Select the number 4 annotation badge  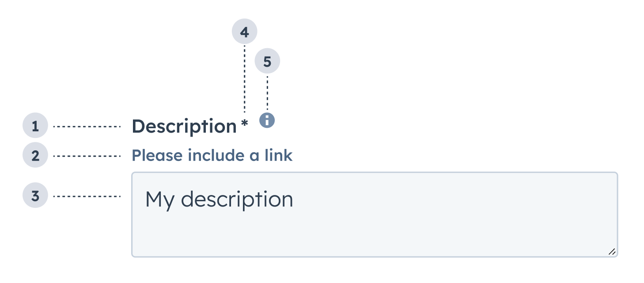[x=244, y=32]
